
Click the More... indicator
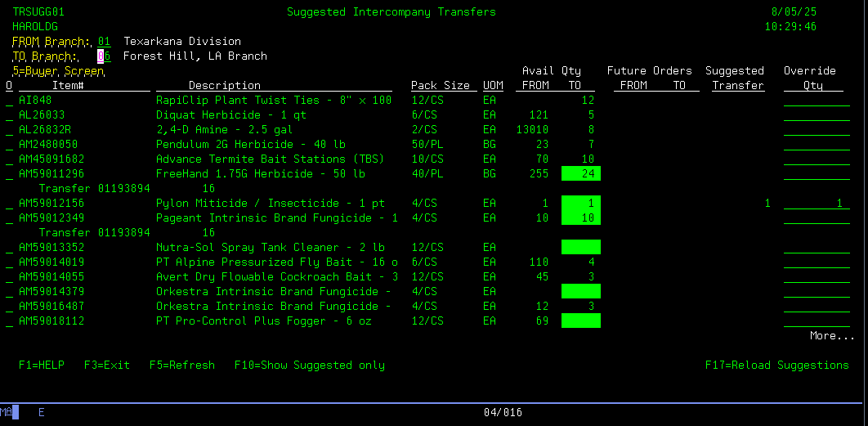point(832,336)
